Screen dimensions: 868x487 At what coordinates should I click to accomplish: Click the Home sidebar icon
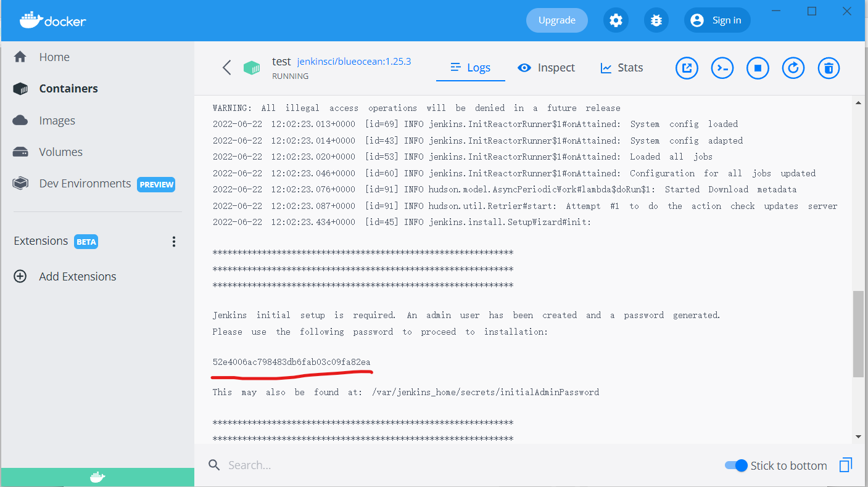(x=20, y=57)
